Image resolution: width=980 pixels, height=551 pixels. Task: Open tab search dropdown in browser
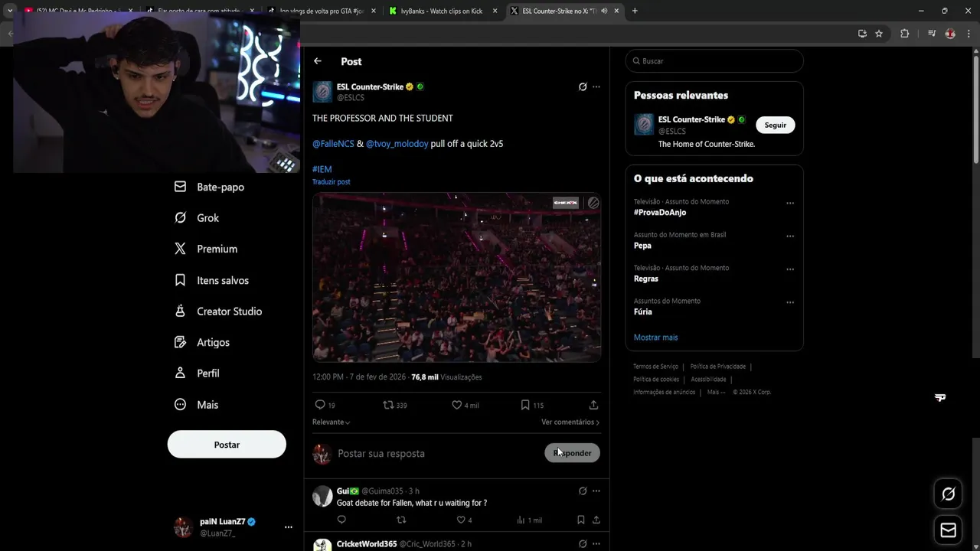tap(10, 11)
